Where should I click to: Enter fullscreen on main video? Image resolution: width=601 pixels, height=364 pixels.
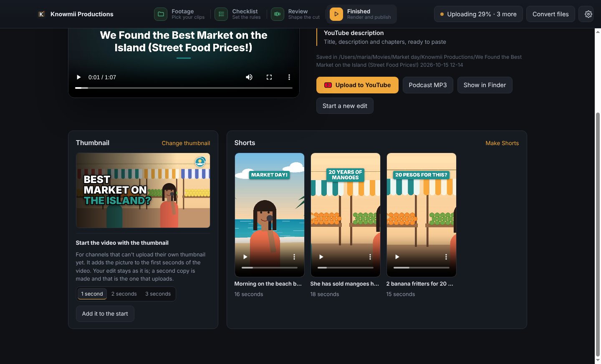click(x=269, y=77)
